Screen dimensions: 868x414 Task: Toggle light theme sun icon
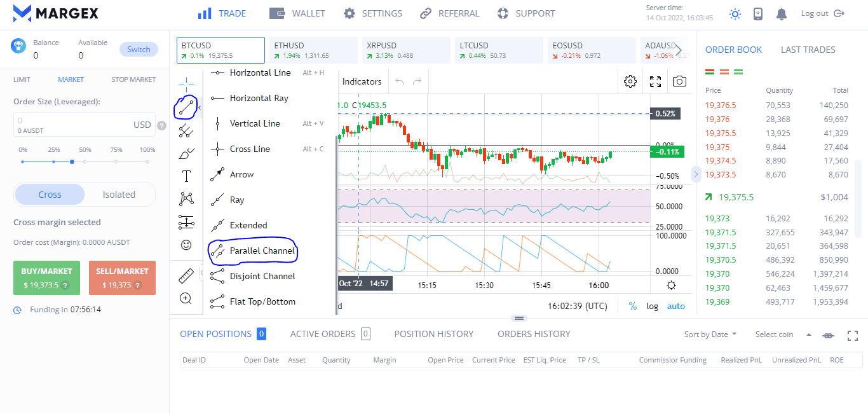coord(735,14)
